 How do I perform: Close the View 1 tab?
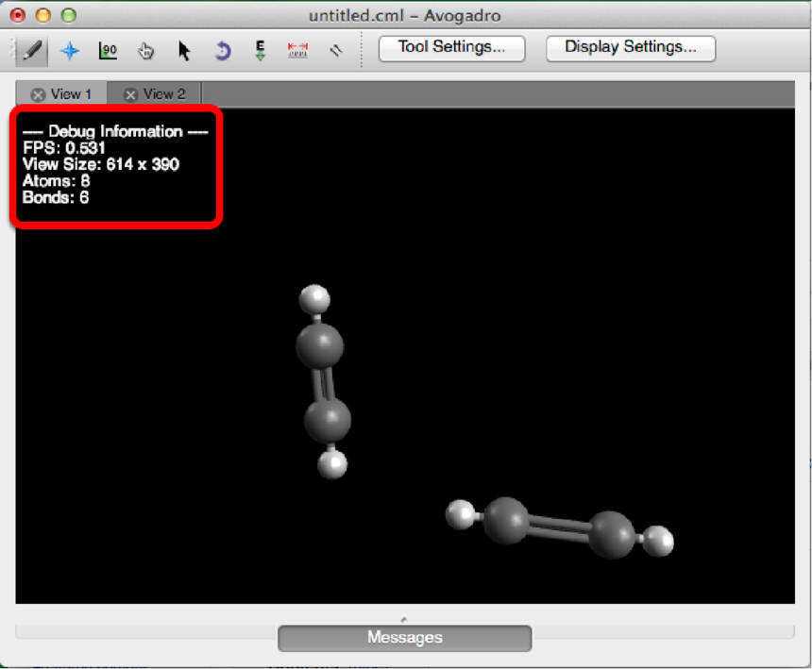coord(38,94)
